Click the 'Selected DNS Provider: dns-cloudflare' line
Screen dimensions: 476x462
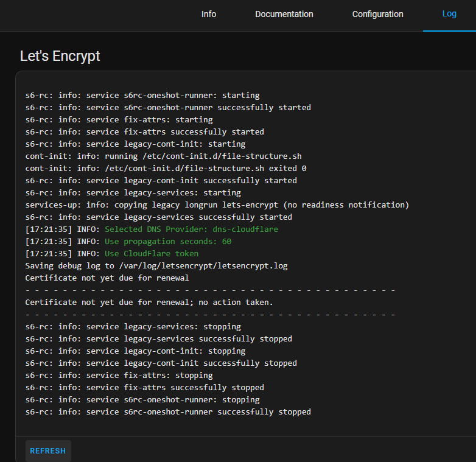[x=191, y=229]
